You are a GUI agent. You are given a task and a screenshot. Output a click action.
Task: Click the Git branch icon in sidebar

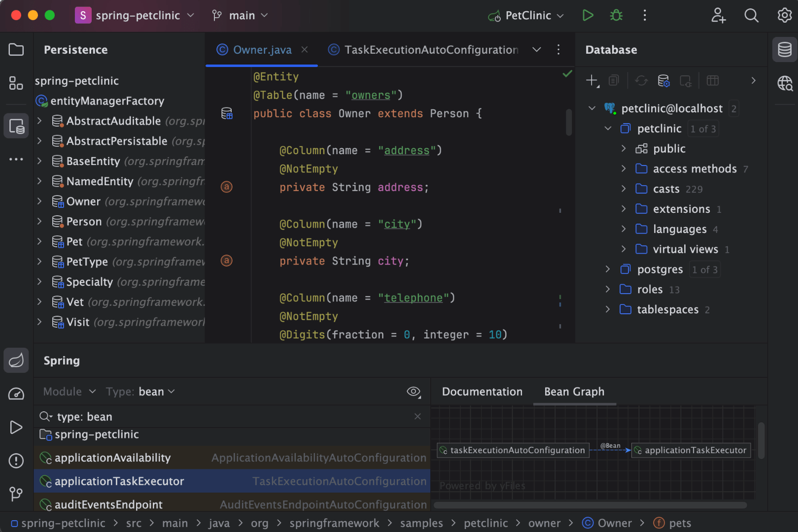16,494
